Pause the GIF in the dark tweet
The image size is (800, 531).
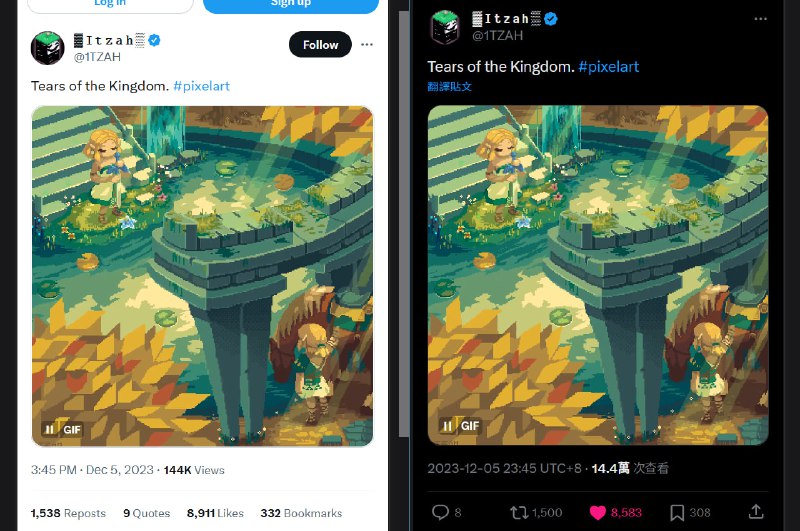(447, 426)
